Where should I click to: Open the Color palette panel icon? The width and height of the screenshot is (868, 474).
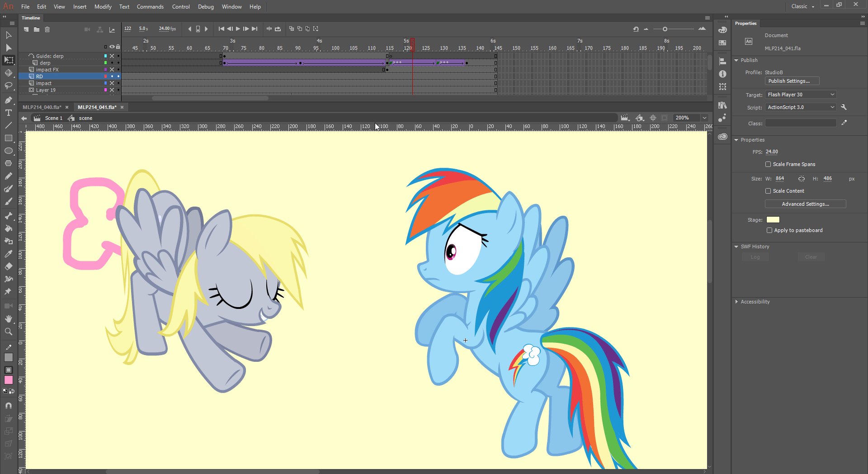coord(722,30)
